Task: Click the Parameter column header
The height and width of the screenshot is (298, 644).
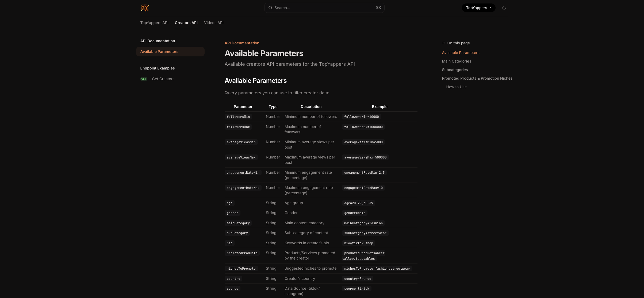Action: click(243, 107)
